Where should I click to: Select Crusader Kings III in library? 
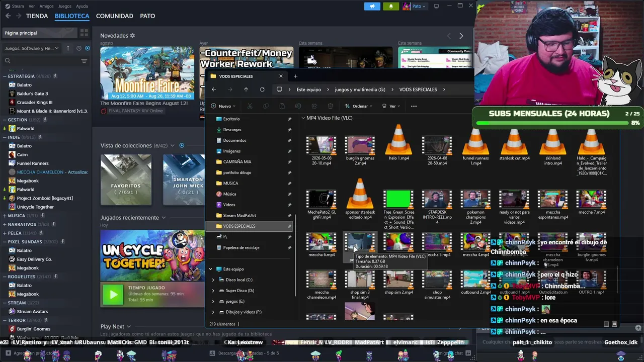click(34, 102)
